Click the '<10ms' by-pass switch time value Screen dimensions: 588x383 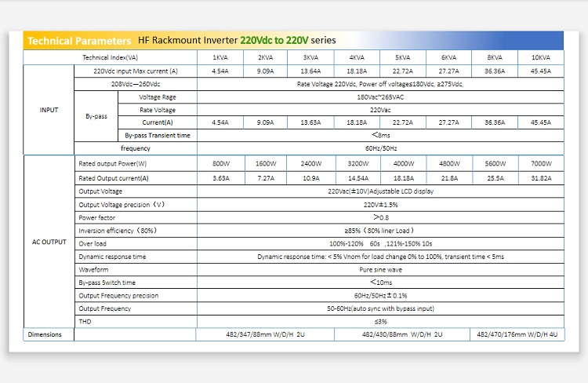381,283
